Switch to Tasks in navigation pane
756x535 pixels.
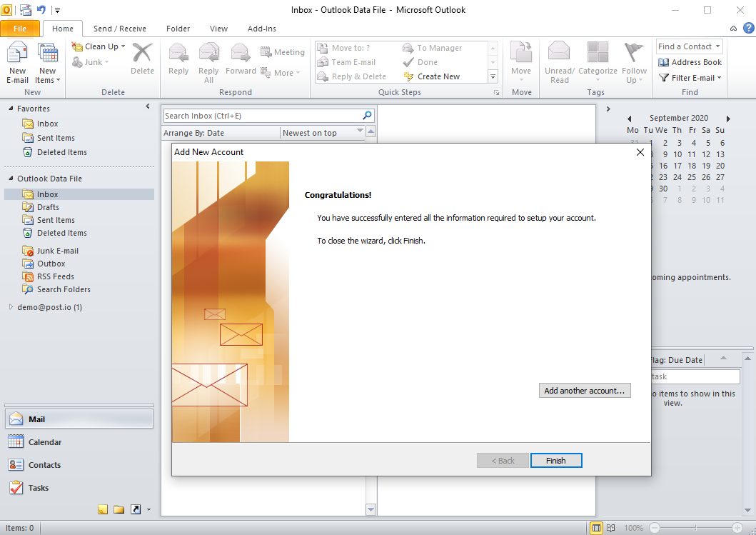click(x=79, y=488)
